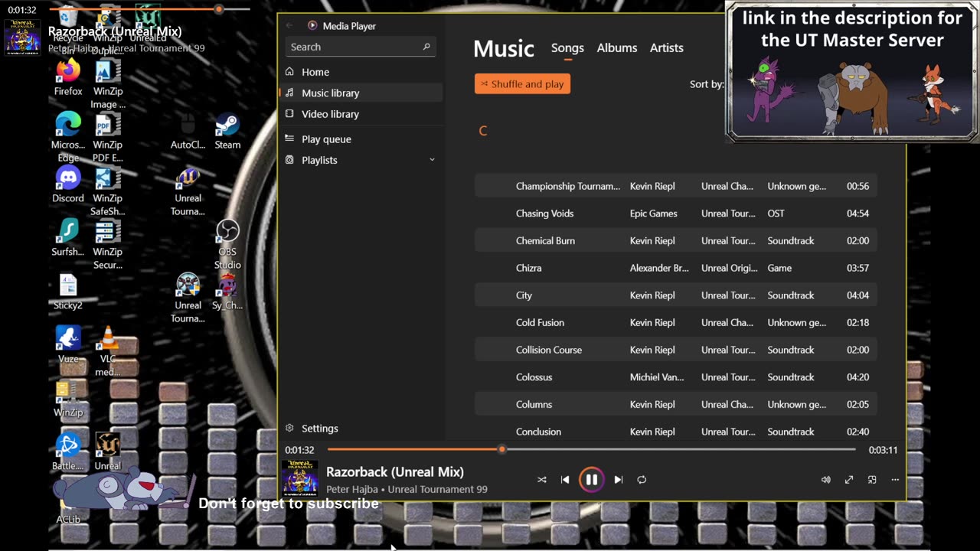Open the Microsoft Edge desktop icon
Image resolution: width=980 pixels, height=551 pixels.
[68, 138]
